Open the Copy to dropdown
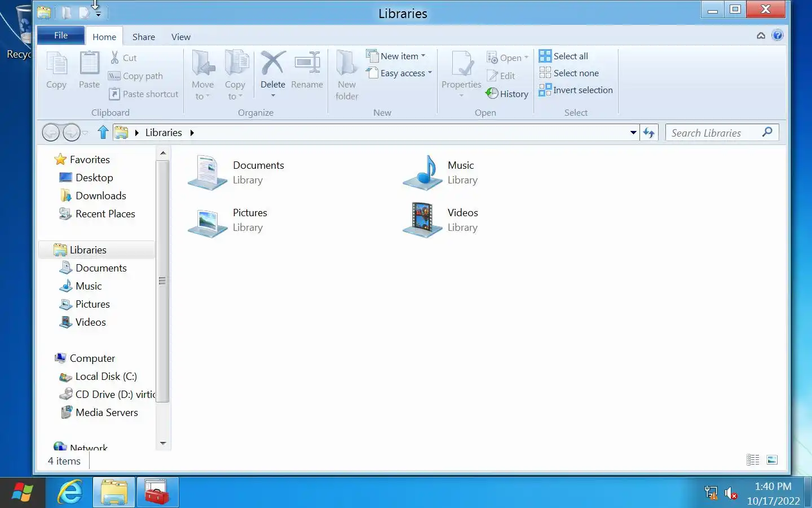The width and height of the screenshot is (812, 508). point(235,75)
